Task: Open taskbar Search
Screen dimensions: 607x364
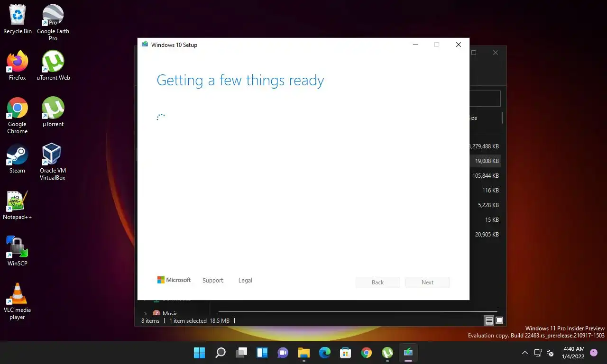Action: pos(221,353)
